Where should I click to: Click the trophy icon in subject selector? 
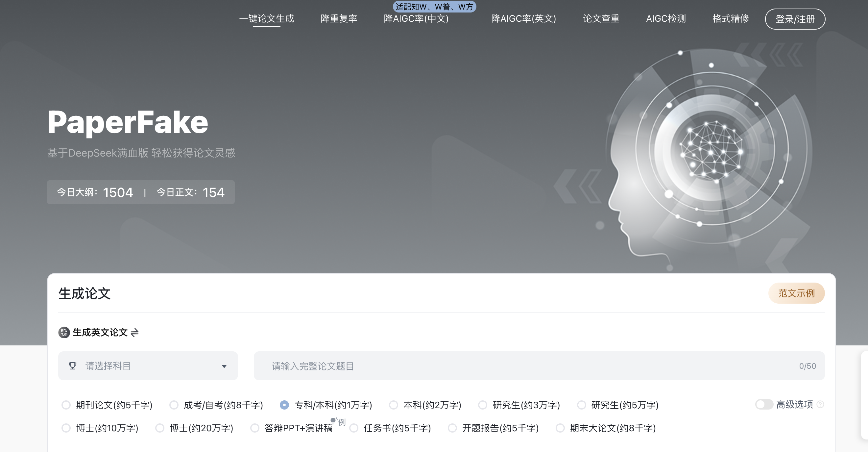(x=72, y=366)
